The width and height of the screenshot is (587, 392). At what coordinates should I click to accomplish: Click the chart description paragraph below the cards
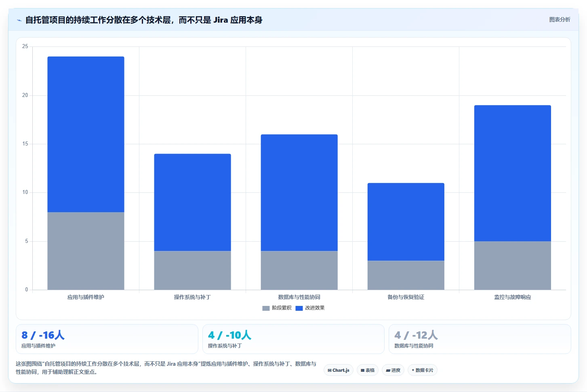pos(166,368)
